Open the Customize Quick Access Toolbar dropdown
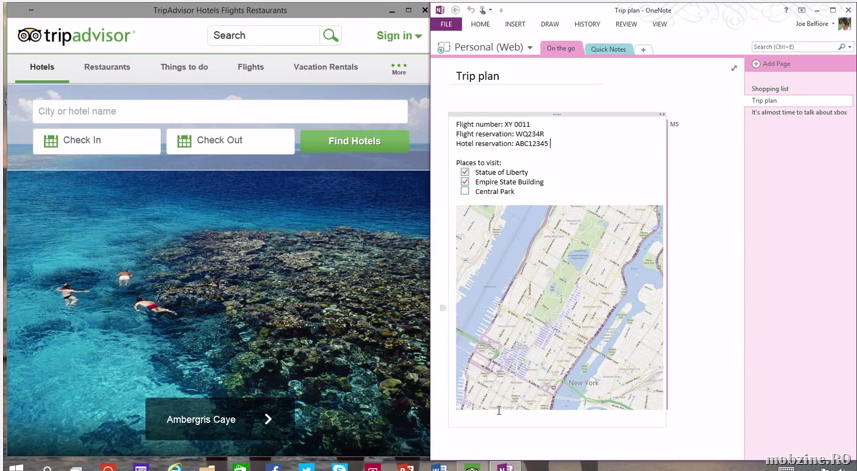 501,10
